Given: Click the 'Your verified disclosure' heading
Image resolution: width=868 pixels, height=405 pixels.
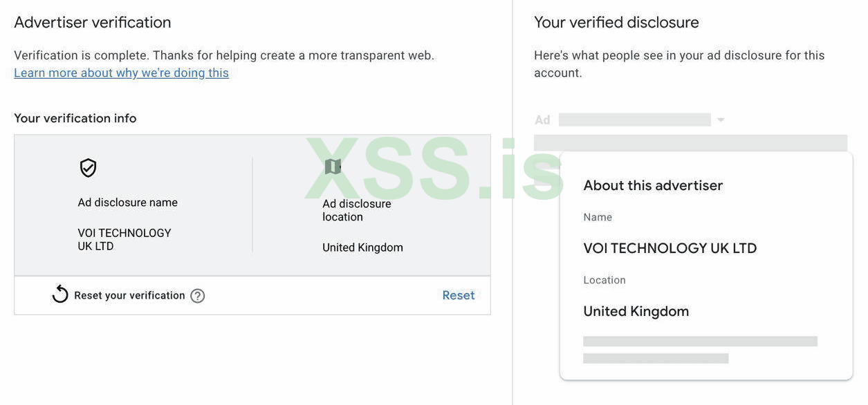Looking at the screenshot, I should (x=616, y=22).
